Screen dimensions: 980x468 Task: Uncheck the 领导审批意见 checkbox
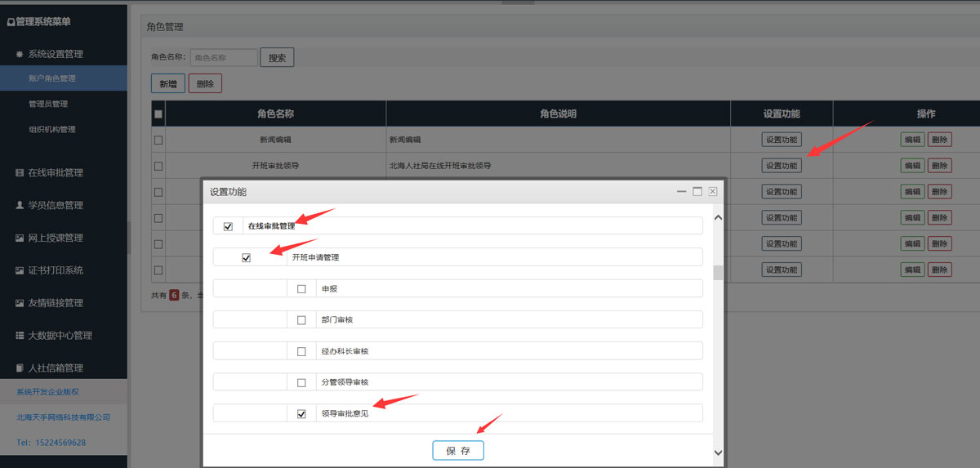click(301, 414)
